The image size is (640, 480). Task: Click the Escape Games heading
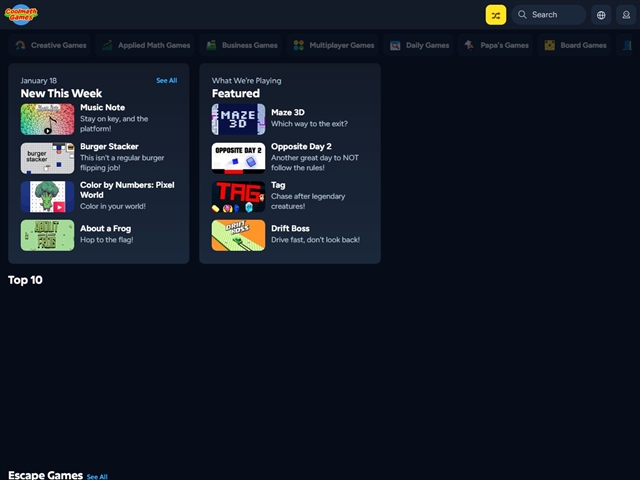click(x=45, y=475)
